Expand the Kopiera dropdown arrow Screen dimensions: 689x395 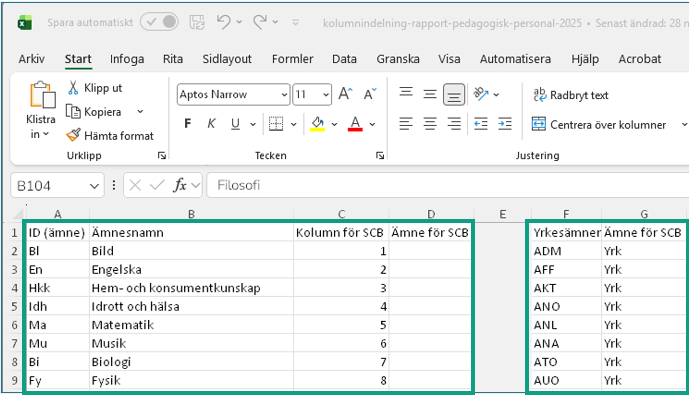tap(140, 112)
